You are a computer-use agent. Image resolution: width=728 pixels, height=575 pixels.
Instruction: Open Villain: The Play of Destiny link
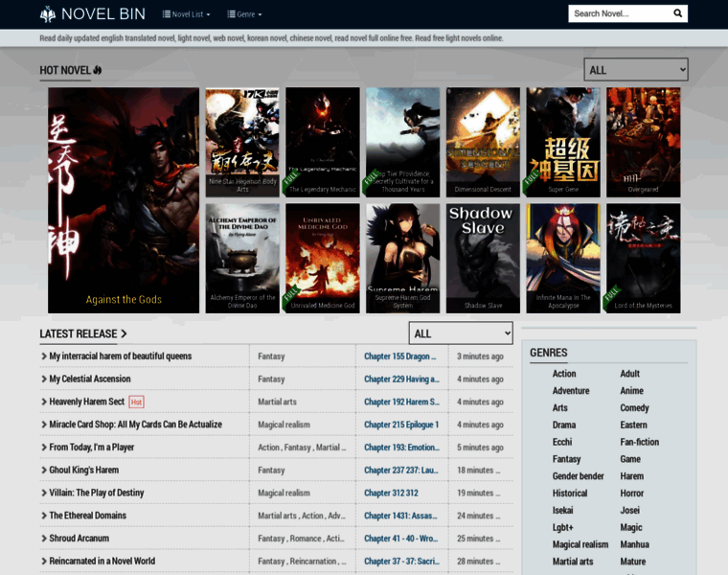[97, 493]
